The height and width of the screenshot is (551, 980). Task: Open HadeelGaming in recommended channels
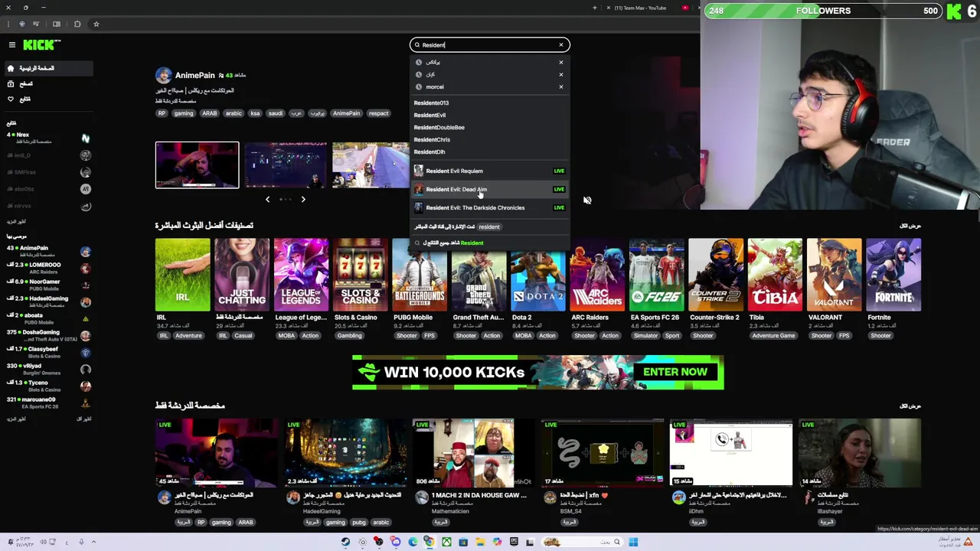[49, 302]
